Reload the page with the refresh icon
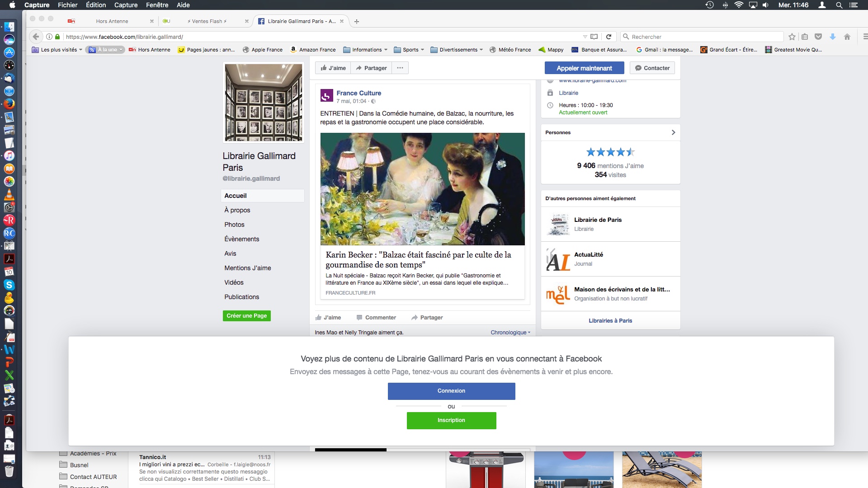868x488 pixels. coord(609,37)
